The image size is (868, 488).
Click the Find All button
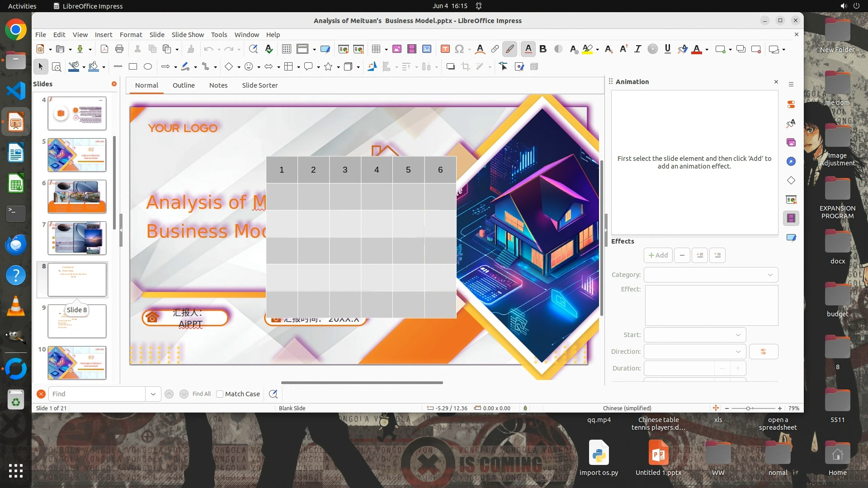tap(201, 394)
